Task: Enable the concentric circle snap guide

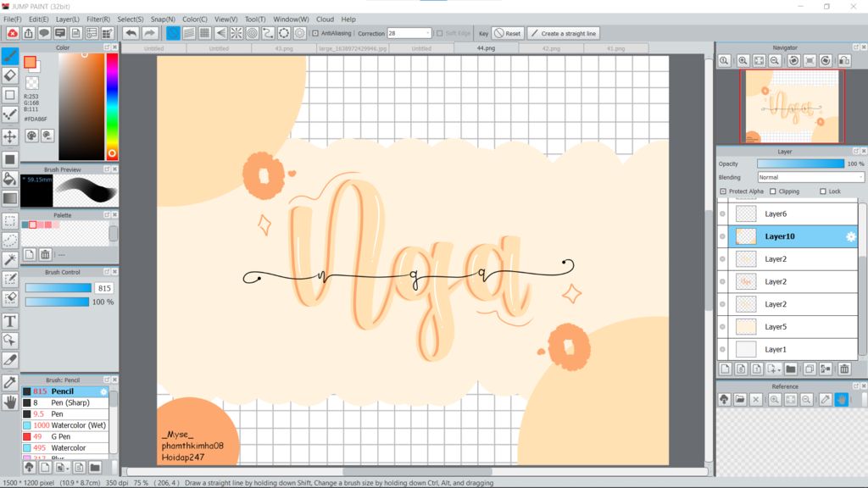Action: [x=253, y=33]
